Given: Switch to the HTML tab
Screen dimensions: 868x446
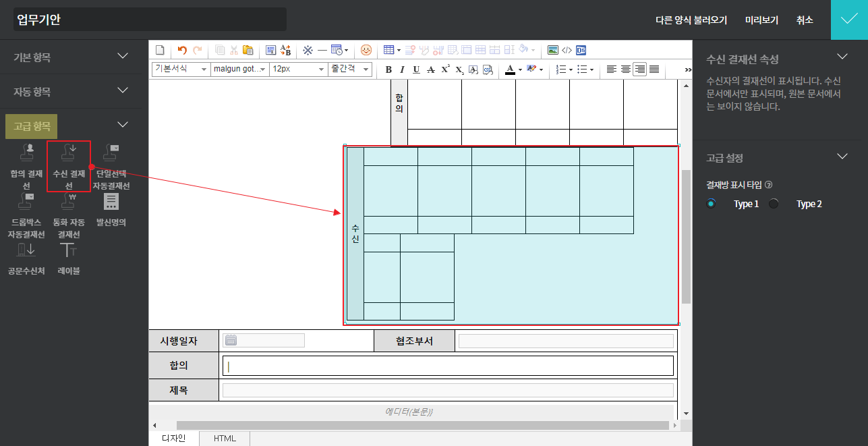Looking at the screenshot, I should tap(225, 439).
